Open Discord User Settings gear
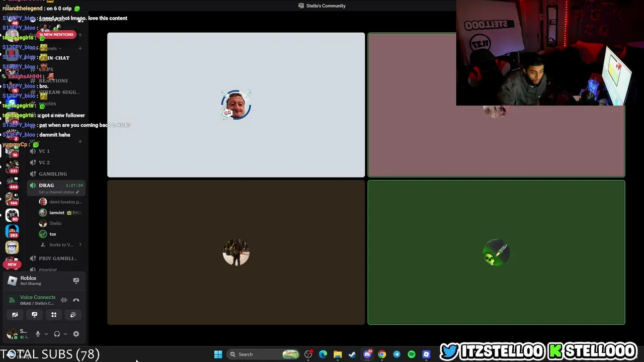644x362 pixels. click(x=76, y=334)
